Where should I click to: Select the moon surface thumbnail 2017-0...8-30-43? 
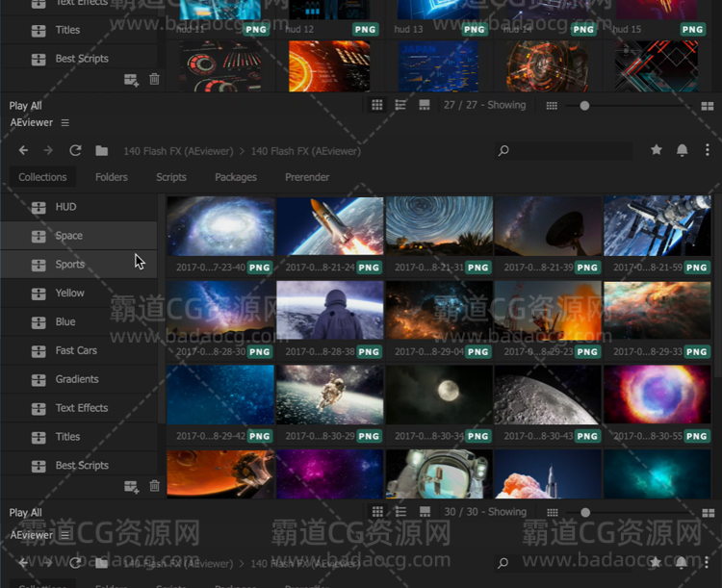click(548, 395)
